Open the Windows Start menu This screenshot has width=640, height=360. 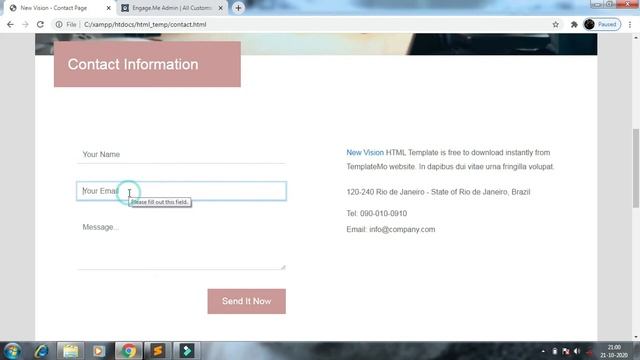(12, 351)
